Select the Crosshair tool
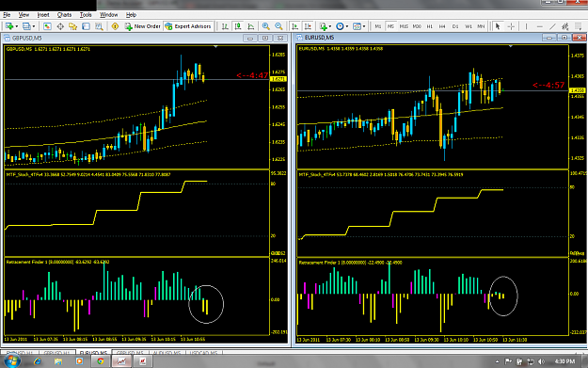Screen dimensions: 588x368 pyautogui.click(x=511, y=26)
